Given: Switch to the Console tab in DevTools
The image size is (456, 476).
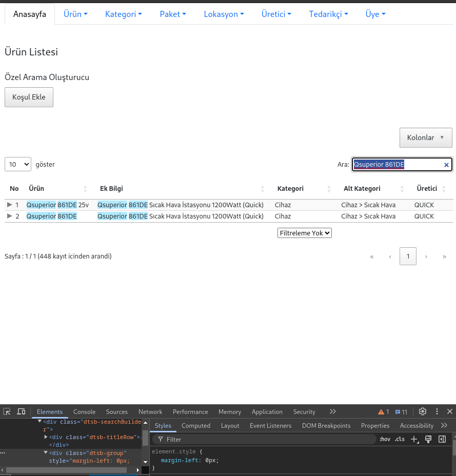Looking at the screenshot, I should tap(84, 411).
